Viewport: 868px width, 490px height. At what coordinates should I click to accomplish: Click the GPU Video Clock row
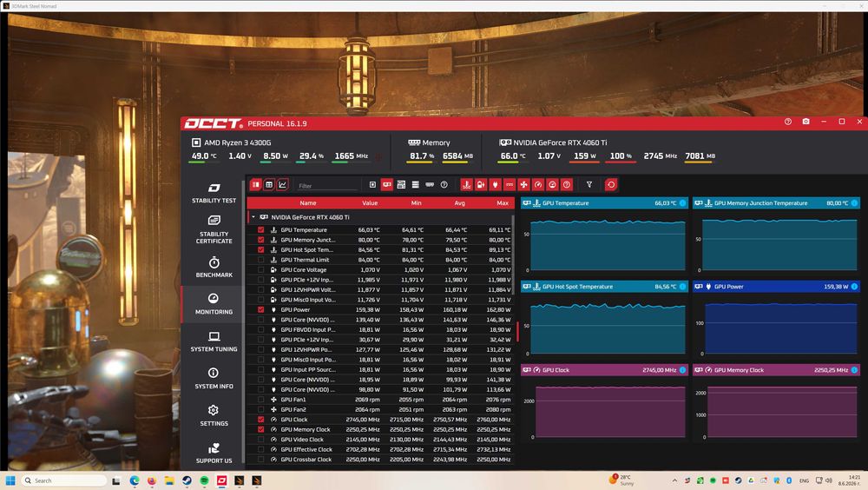[x=381, y=439]
